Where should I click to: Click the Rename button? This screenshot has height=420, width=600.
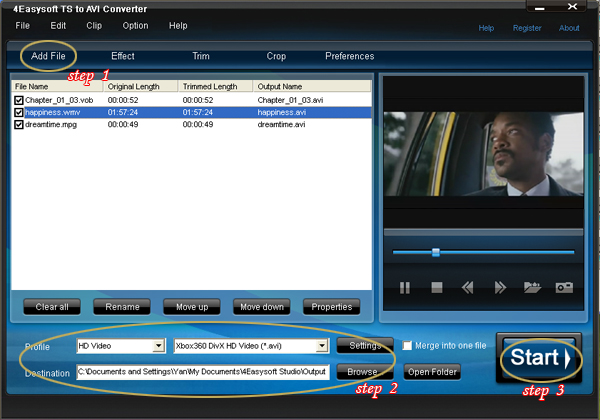pos(122,307)
